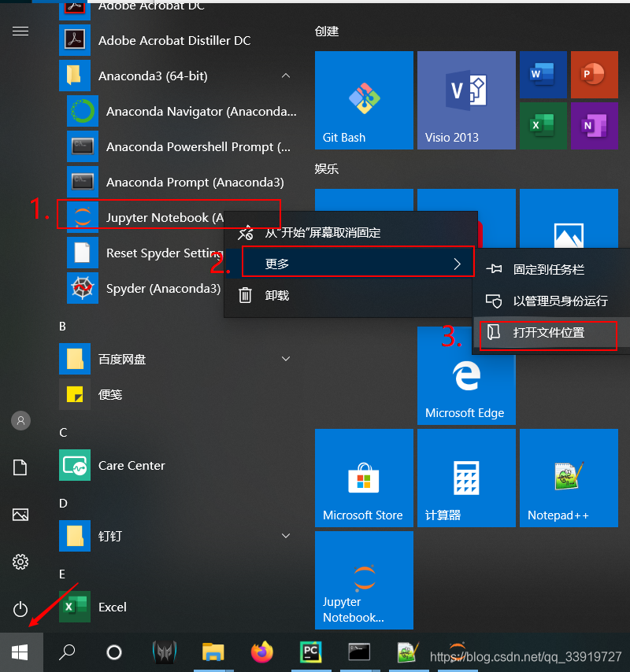Viewport: 630px width, 672px height.
Task: Open File Explorer from the taskbar
Action: pos(213,652)
